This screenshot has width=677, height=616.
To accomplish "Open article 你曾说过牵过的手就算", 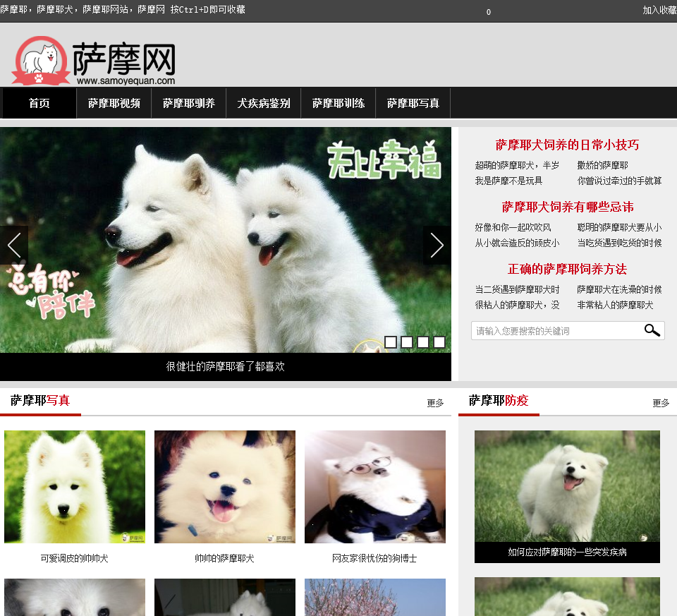I will click(620, 181).
